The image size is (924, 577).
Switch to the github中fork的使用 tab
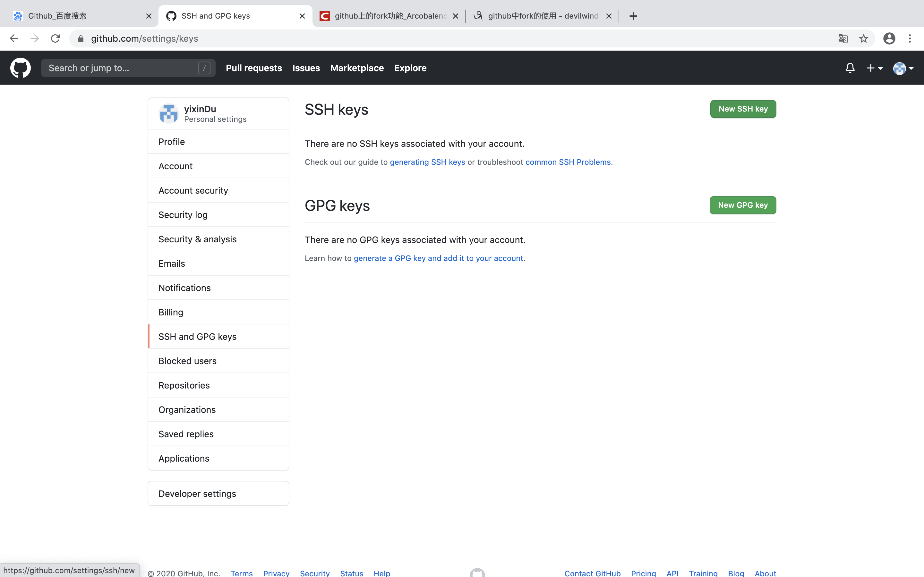click(x=535, y=16)
